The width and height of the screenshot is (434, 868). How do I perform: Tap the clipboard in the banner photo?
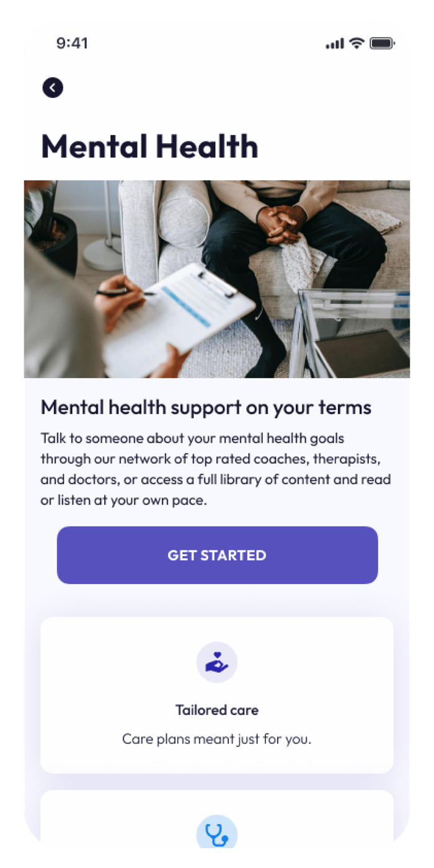click(180, 317)
